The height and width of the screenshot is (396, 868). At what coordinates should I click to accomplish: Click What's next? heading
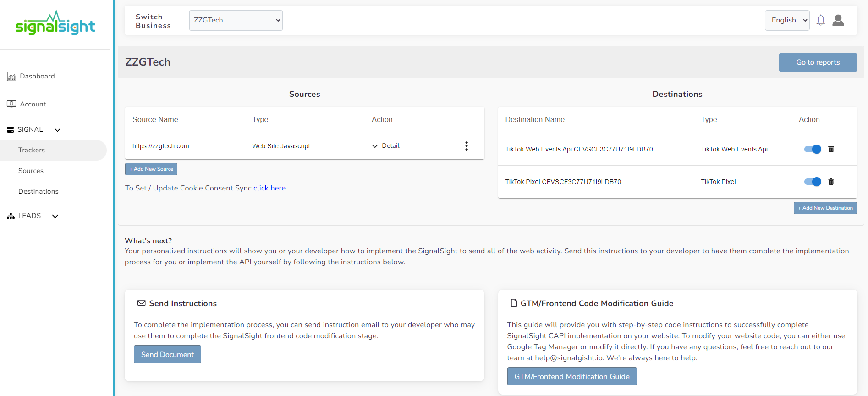coord(148,240)
